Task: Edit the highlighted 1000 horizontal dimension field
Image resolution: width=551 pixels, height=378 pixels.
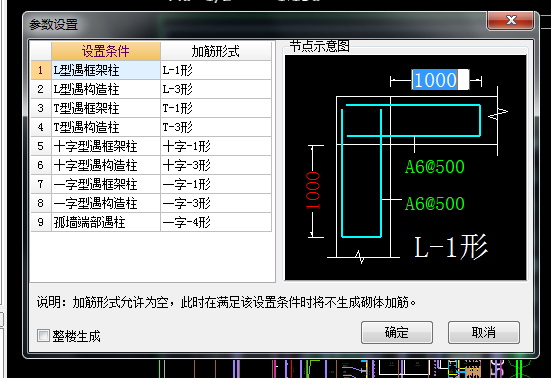Action: click(440, 80)
